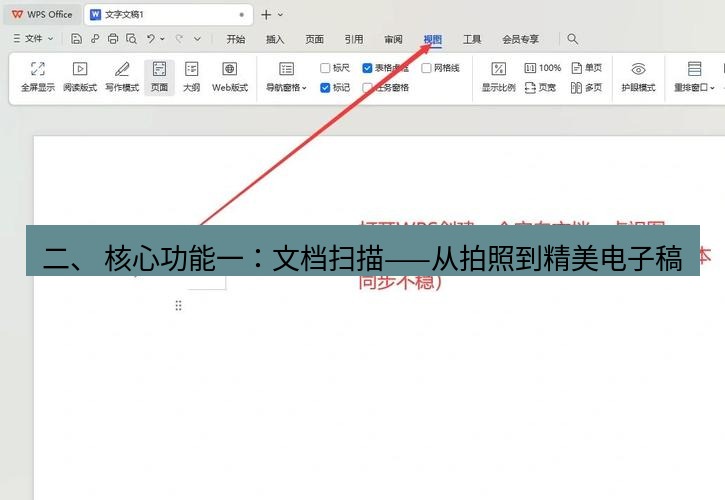
Task: Enable the 任务窗格 checkbox
Action: coord(367,87)
